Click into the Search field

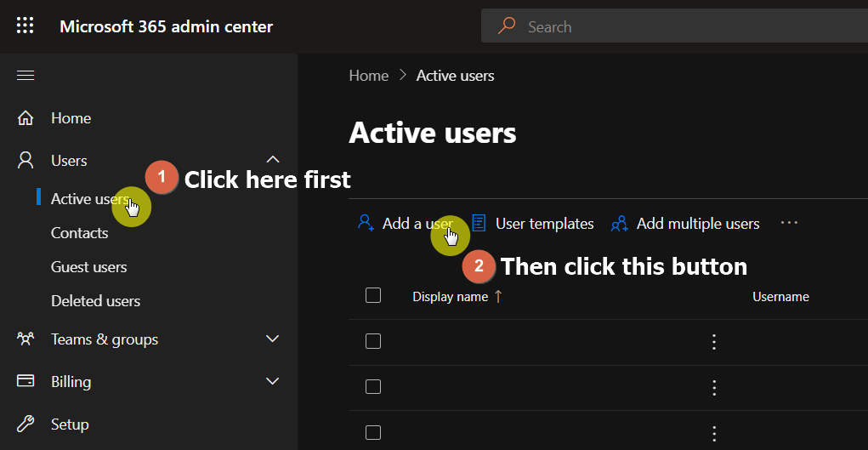(x=674, y=26)
